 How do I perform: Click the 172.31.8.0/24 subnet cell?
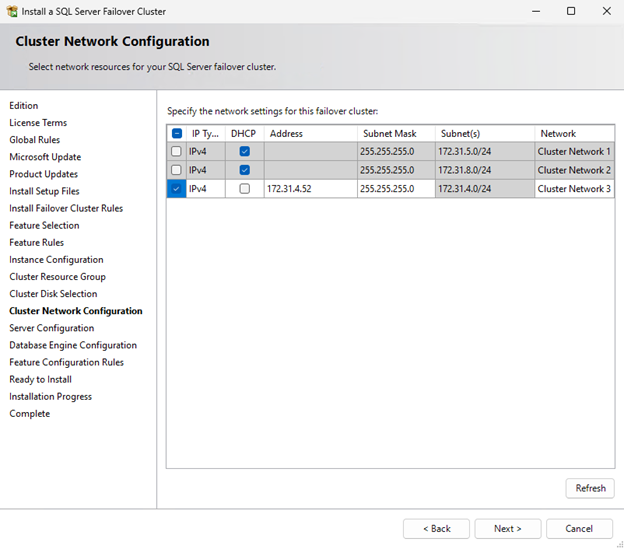pos(485,170)
